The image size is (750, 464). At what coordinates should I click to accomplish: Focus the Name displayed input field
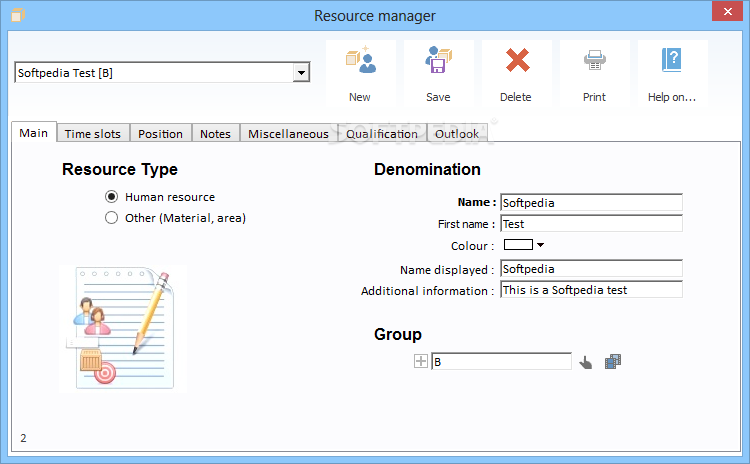(x=592, y=268)
